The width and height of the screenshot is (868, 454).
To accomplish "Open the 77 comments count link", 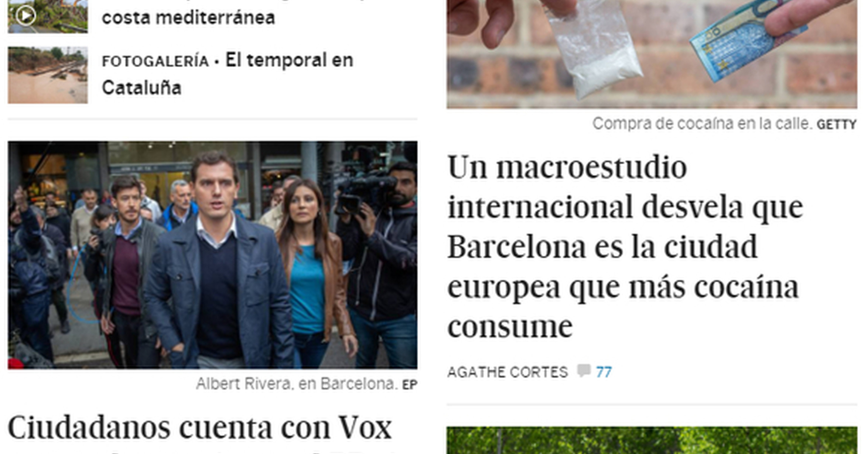I will click(604, 372).
